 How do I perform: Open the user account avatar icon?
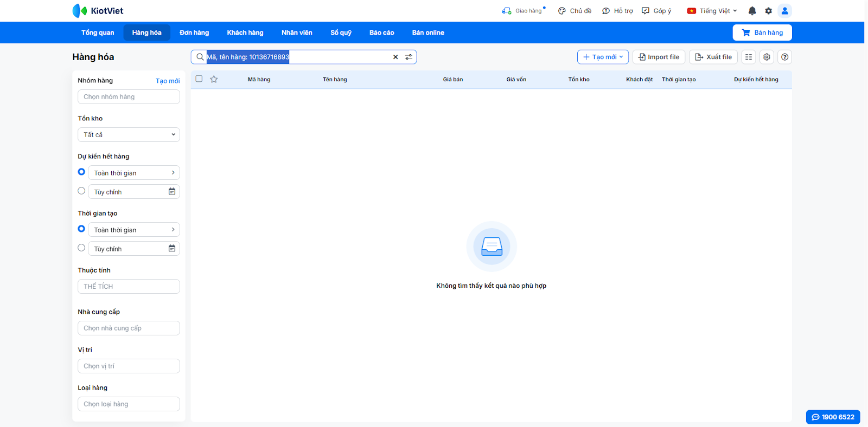point(784,11)
